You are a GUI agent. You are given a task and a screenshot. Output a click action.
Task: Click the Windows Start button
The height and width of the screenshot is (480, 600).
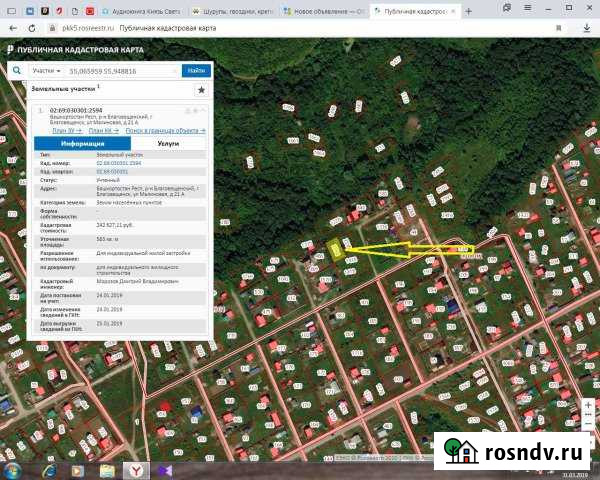(x=14, y=468)
